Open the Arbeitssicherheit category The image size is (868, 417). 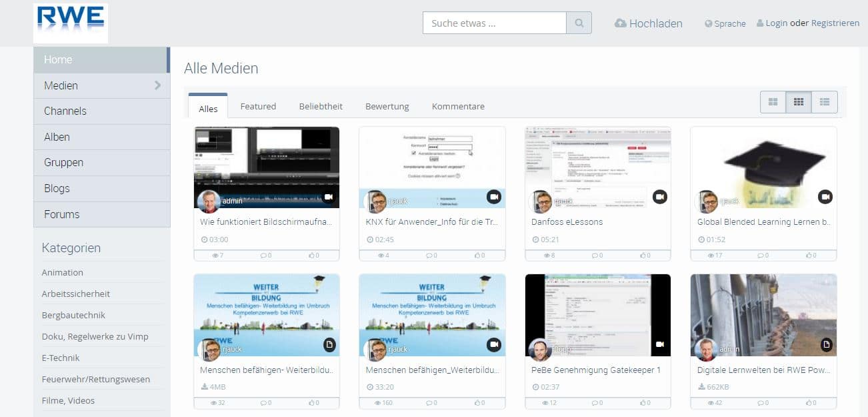point(76,294)
